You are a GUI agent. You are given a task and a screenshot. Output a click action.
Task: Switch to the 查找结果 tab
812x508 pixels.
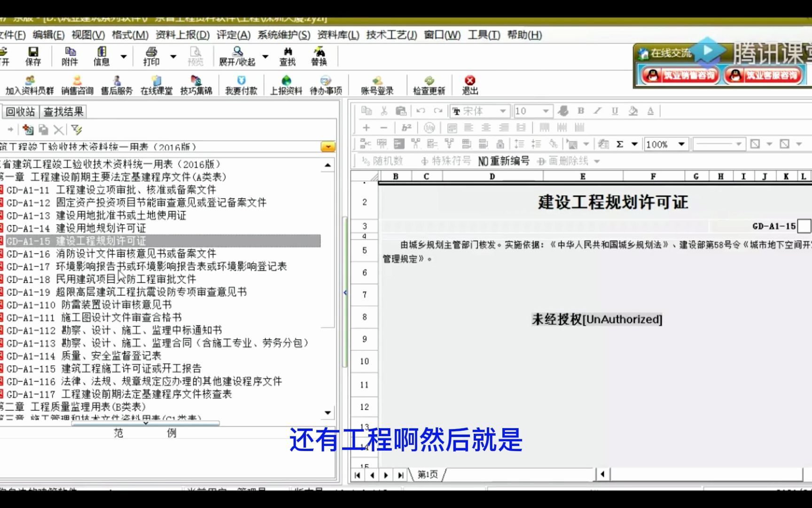tap(63, 111)
